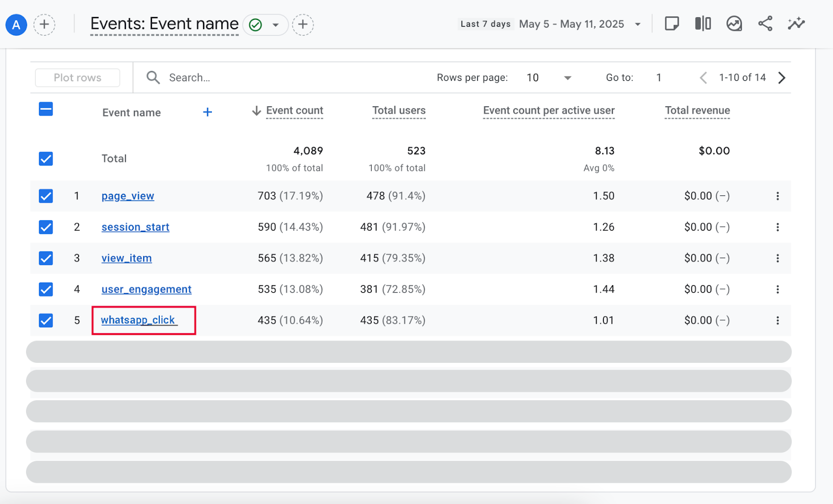Open the whatsapp_click event link
833x504 pixels.
pos(138,320)
